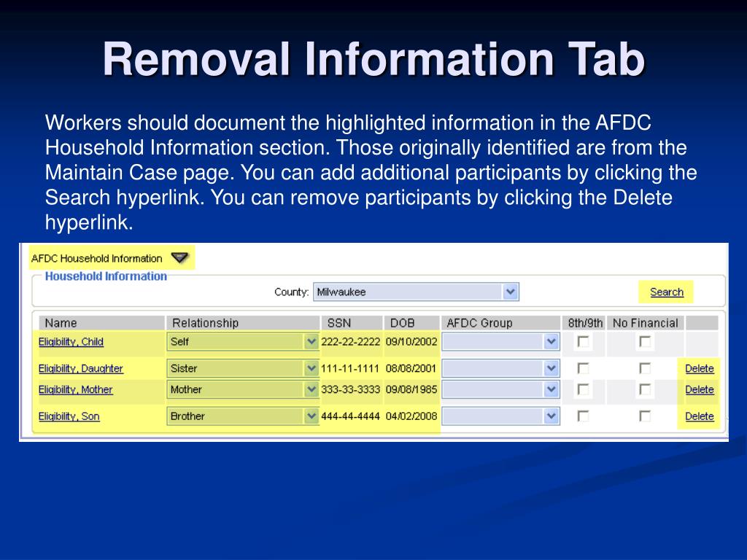
Task: Select SSN 333-33-3333 cell
Action: click(x=351, y=389)
